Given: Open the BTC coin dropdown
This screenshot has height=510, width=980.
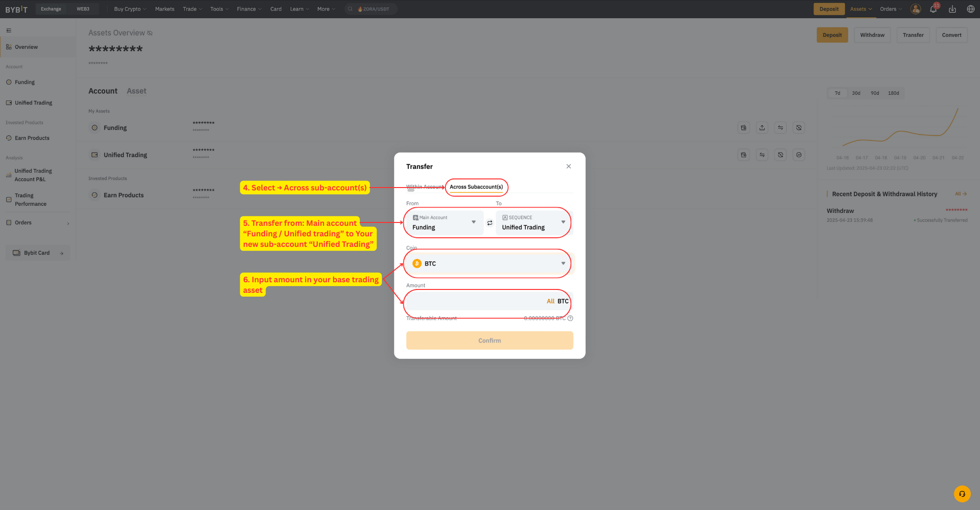Looking at the screenshot, I should click(x=490, y=264).
